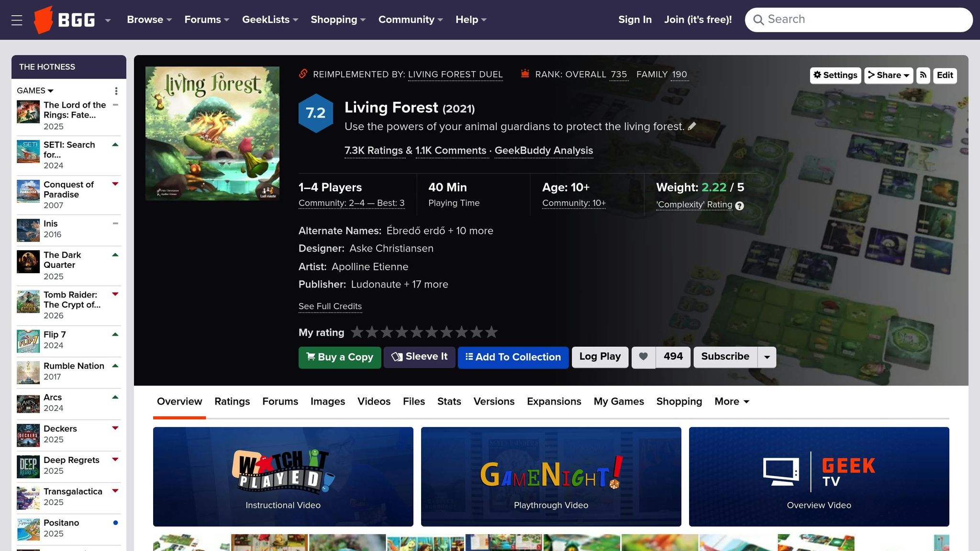Follow the Living Forest Duel link
Screen dimensions: 980x551
455,74
